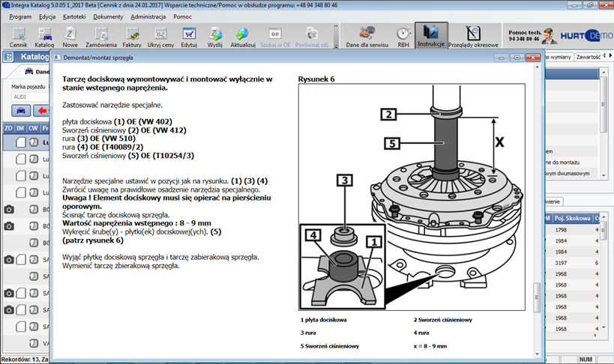Click the instruction window scrollbar thumb

(x=537, y=297)
